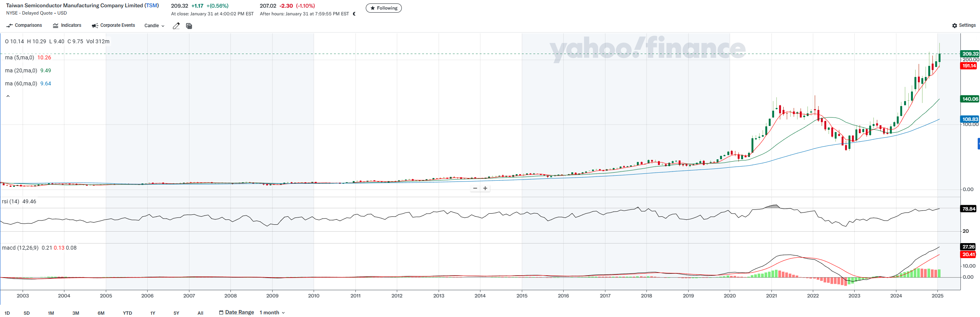The width and height of the screenshot is (980, 317).
Task: Click the after-hours price 207.02
Action: (x=268, y=6)
